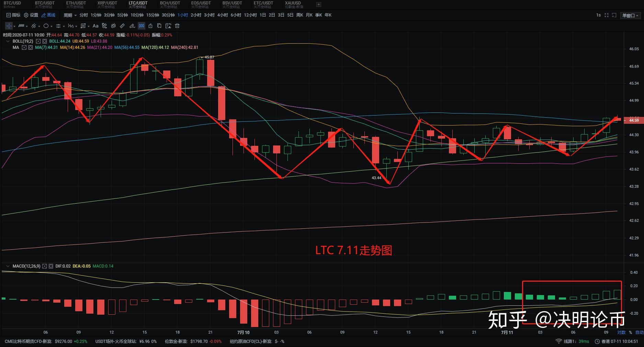The width and height of the screenshot is (644, 347).
Task: Add new symbol tab with plus button
Action: [x=319, y=4]
